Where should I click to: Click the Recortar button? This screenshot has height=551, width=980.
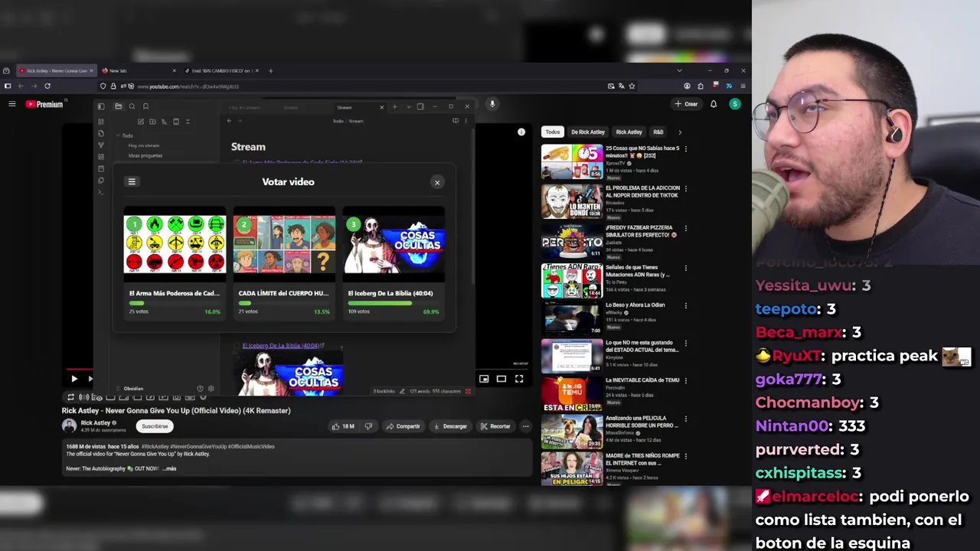(495, 426)
